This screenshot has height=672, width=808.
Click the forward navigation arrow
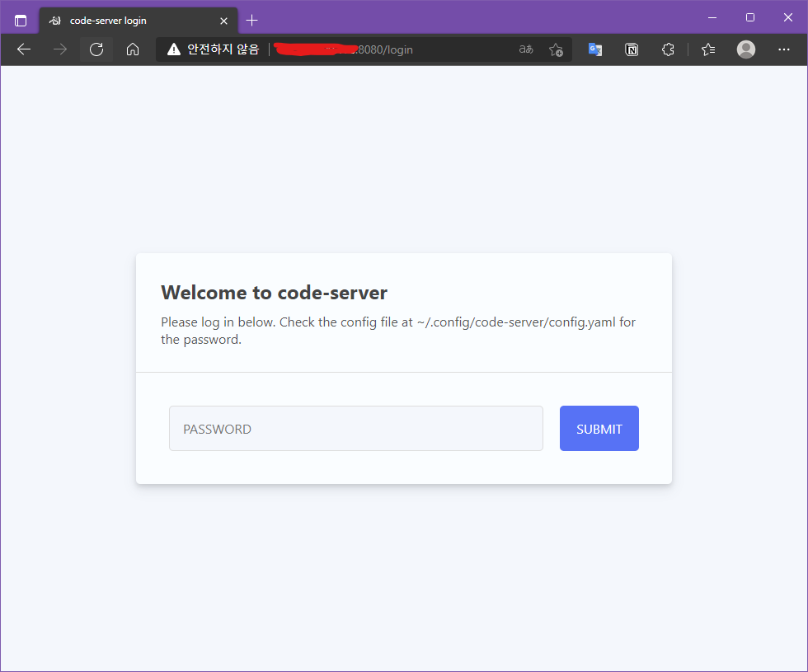(x=60, y=49)
